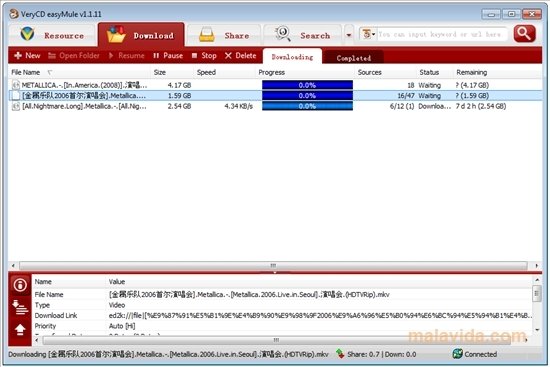The image size is (550, 367).
Task: Click the Resume toolbar button
Action: tap(127, 55)
